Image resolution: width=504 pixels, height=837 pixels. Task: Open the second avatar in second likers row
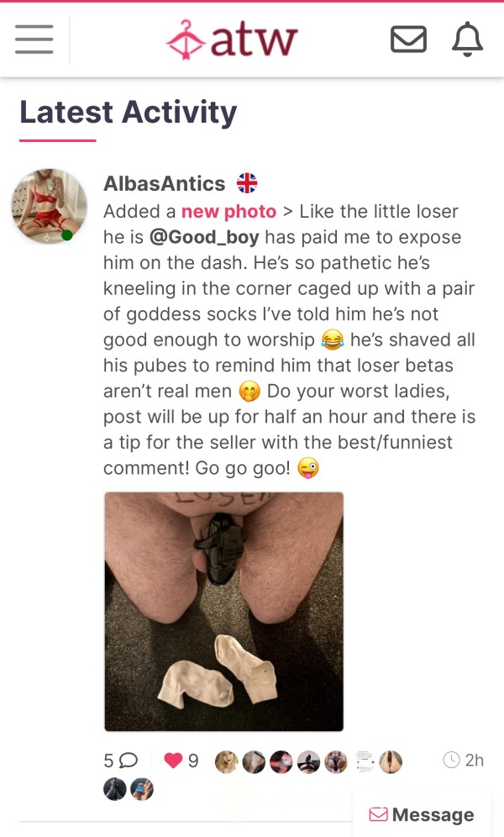[x=142, y=789]
